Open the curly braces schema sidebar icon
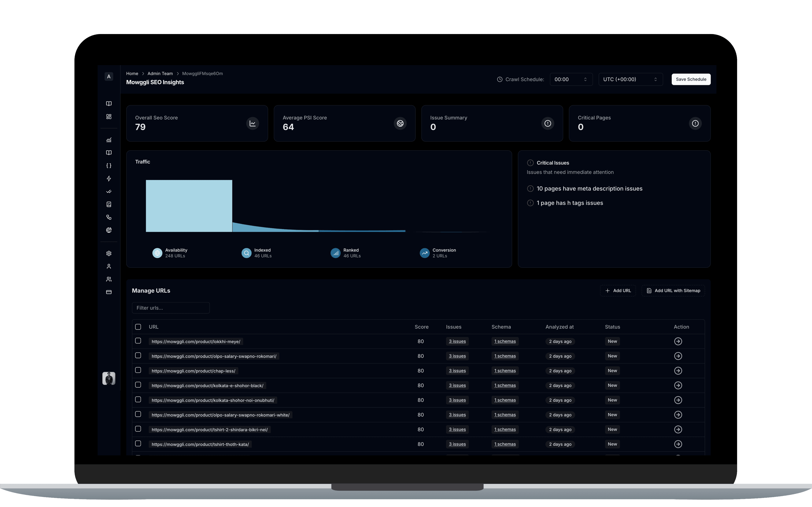 pyautogui.click(x=109, y=166)
